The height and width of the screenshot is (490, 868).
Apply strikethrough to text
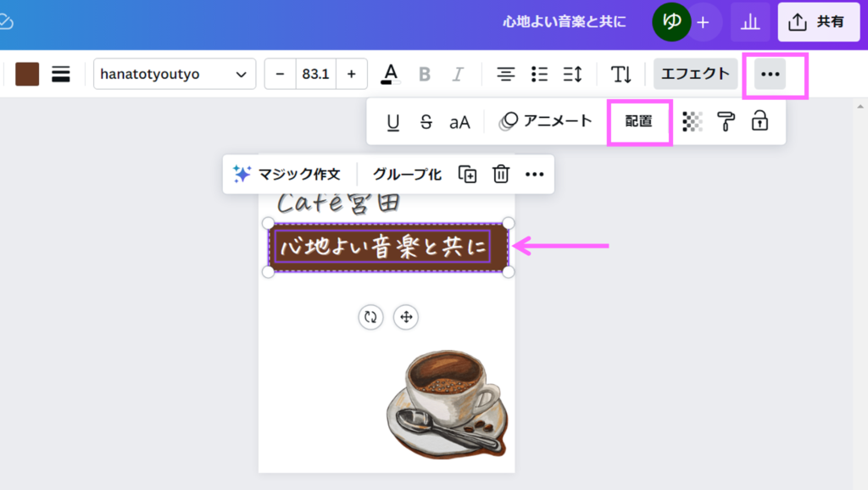coord(426,122)
